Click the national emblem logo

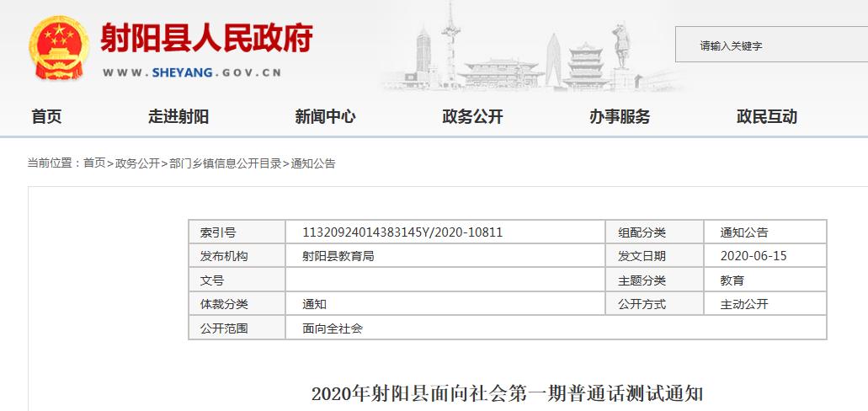click(59, 48)
